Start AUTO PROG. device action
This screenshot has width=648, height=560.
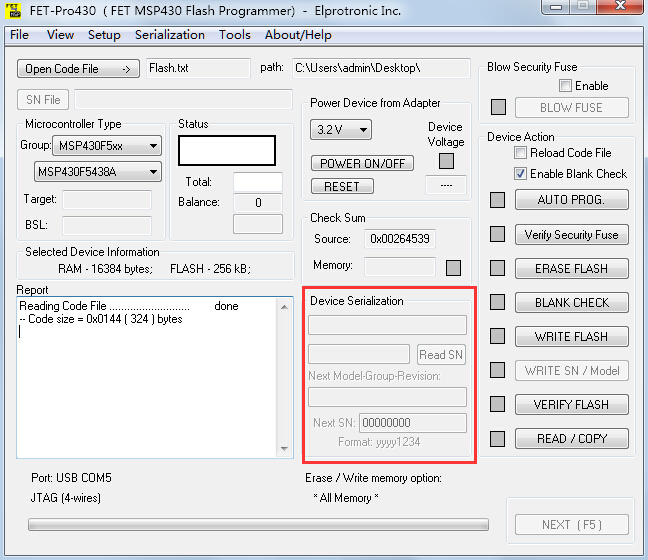pyautogui.click(x=572, y=200)
